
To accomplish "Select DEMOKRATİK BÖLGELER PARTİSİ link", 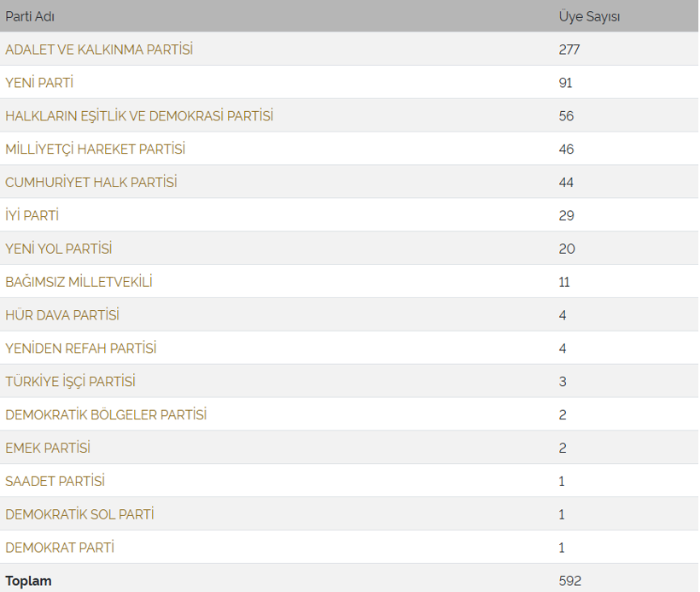I will [106, 414].
